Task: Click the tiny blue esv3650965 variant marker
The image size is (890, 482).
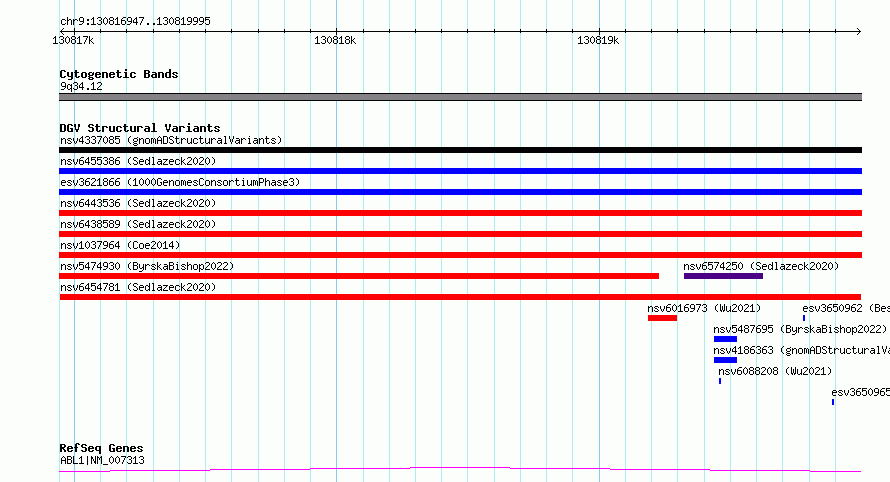Action: [x=833, y=402]
